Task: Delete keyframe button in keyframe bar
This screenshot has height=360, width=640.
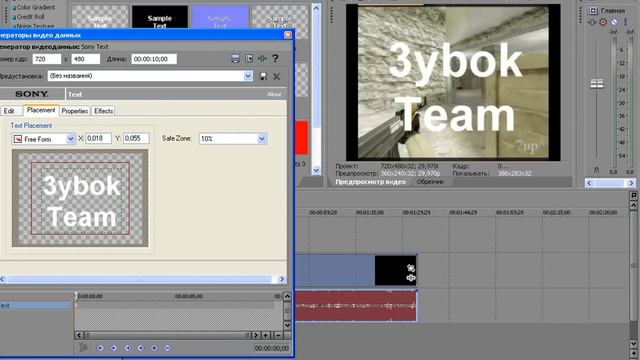Action: [x=167, y=348]
